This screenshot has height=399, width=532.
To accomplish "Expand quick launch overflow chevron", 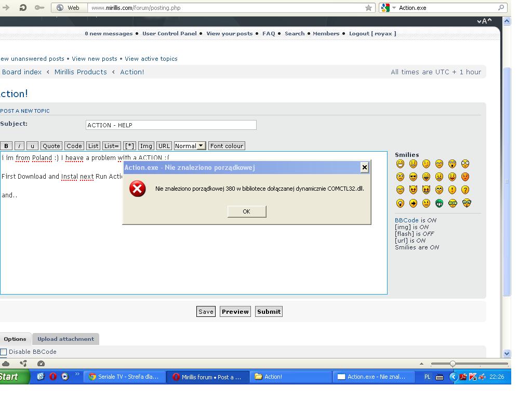I will 77,374.
